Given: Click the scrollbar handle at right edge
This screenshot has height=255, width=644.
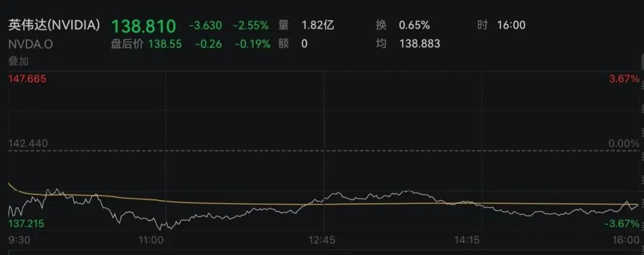Looking at the screenshot, I should pyautogui.click(x=642, y=63).
